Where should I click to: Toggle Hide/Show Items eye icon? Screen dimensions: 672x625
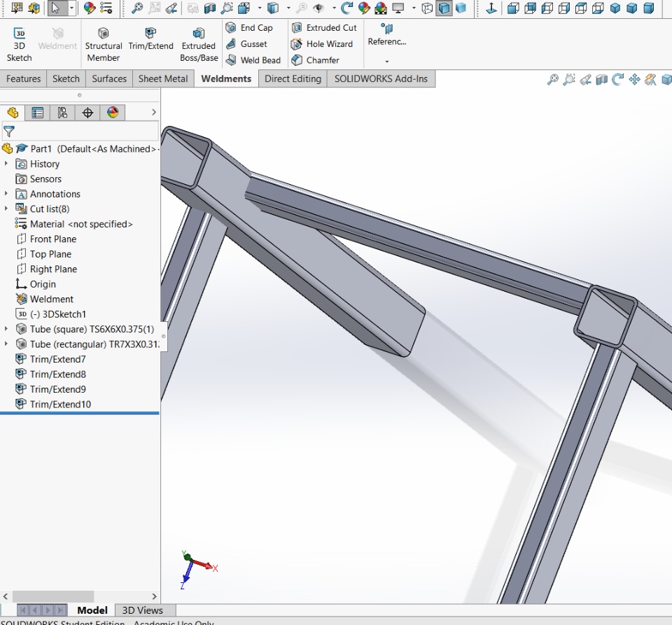pos(318,8)
